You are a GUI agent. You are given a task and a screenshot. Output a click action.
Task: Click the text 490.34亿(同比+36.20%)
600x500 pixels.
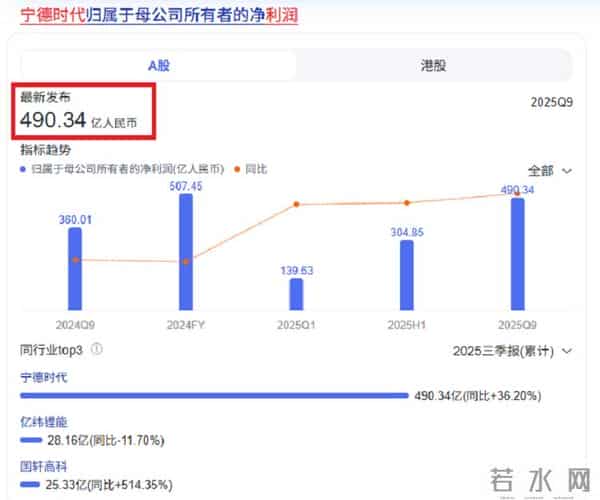[x=478, y=396]
